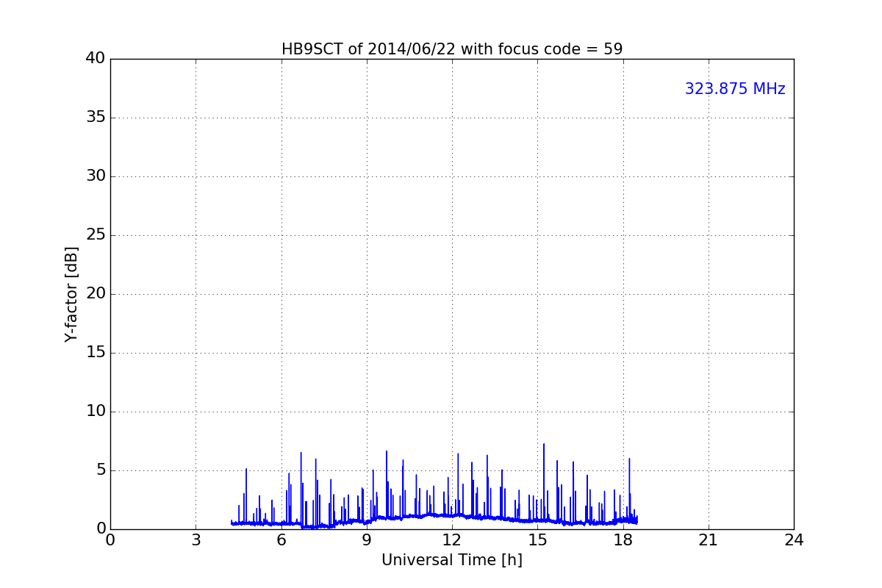Click x-axis tick value 12

[452, 540]
